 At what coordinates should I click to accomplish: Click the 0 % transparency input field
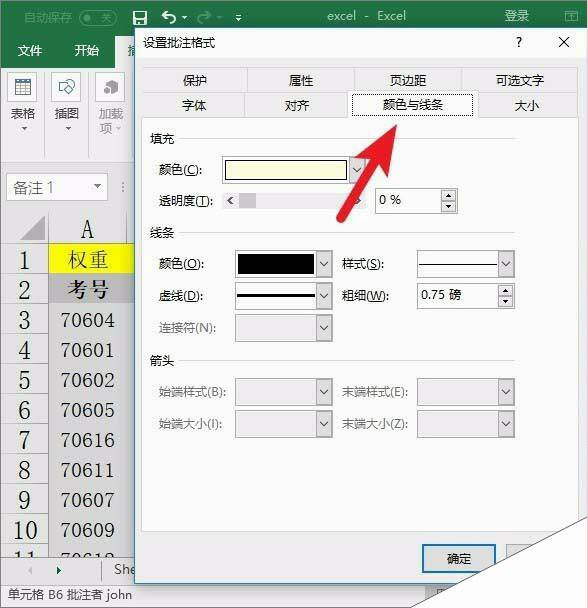click(409, 200)
